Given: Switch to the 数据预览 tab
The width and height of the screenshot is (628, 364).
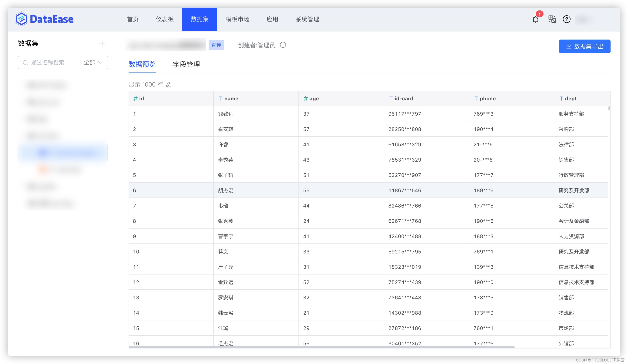Looking at the screenshot, I should coord(142,64).
